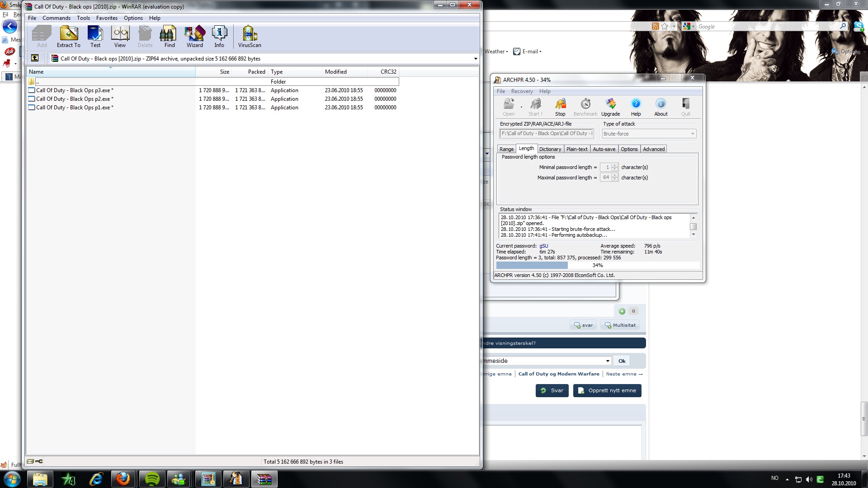The width and height of the screenshot is (868, 488).
Task: Expand the Weather dropdown in browser toolbar
Action: click(x=496, y=52)
